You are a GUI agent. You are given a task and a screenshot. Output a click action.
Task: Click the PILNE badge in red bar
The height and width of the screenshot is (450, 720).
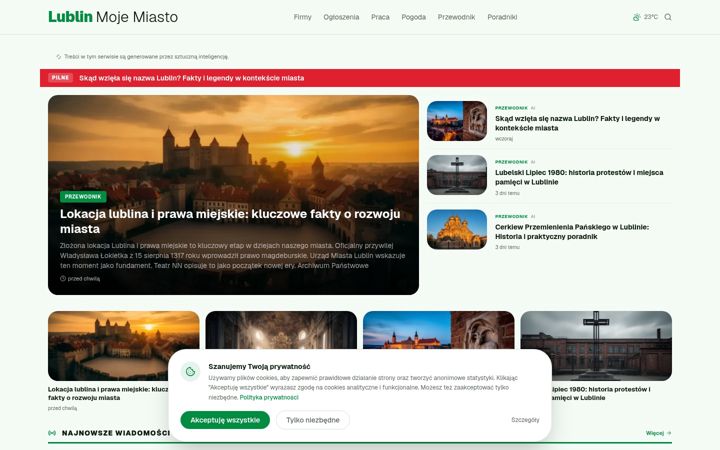(61, 78)
